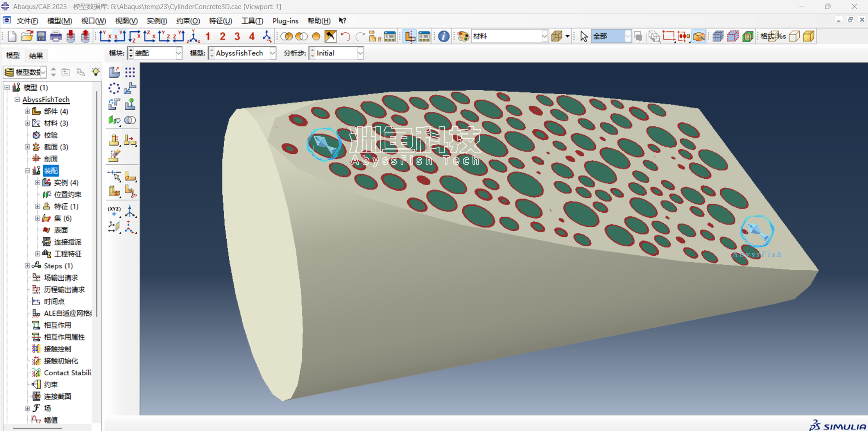This screenshot has height=431, width=868.
Task: Click the help pointer icon beside 帮助(H)
Action: 343,21
